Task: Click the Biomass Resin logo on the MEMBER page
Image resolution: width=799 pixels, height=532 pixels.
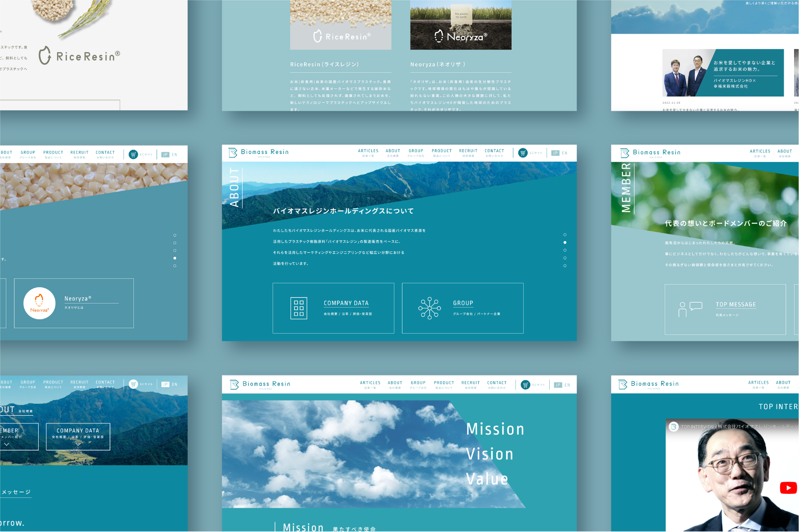Action: point(650,153)
